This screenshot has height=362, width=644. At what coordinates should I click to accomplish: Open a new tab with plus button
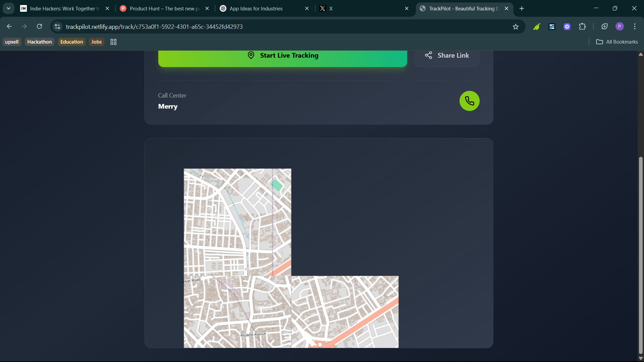pyautogui.click(x=522, y=8)
